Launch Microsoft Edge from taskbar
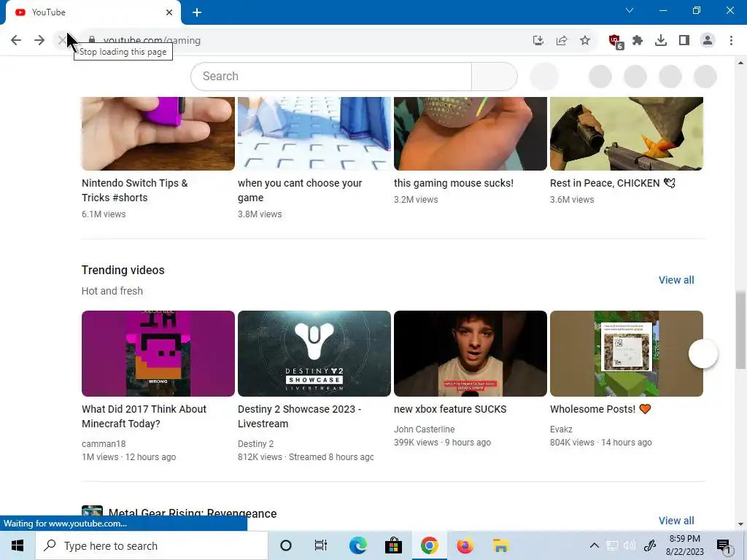The image size is (747, 560). click(x=357, y=545)
